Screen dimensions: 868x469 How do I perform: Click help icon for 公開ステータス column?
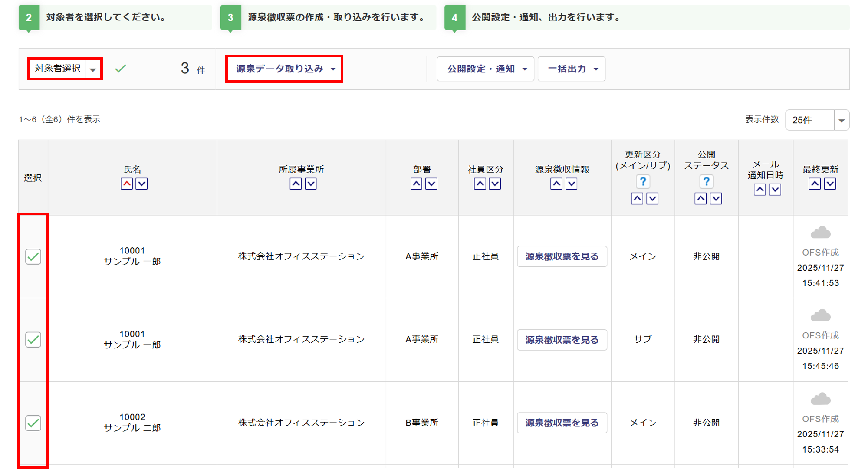pos(706,181)
